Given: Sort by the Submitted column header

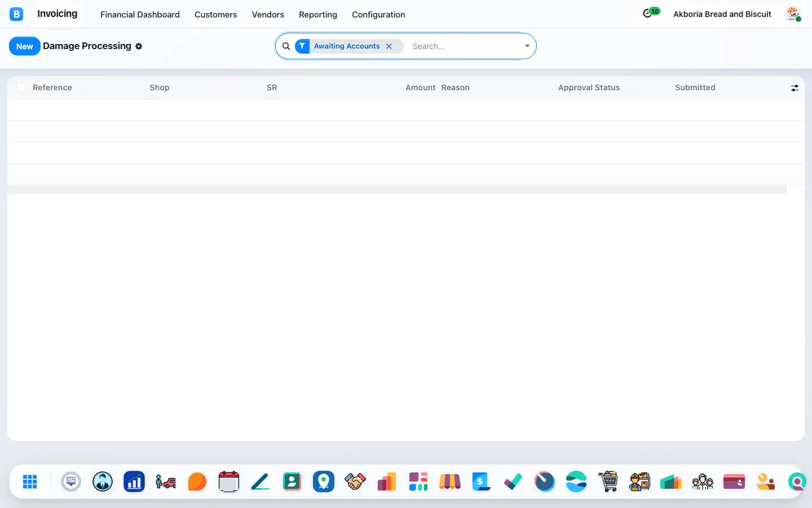Looking at the screenshot, I should (x=695, y=87).
